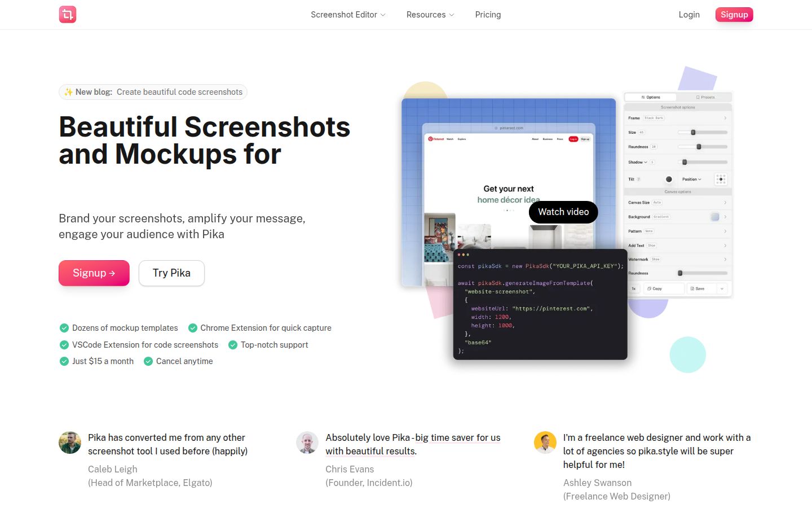Image resolution: width=812 pixels, height=508 pixels.
Task: Click the checkmark beside Dozens of mockup templates
Action: click(64, 328)
